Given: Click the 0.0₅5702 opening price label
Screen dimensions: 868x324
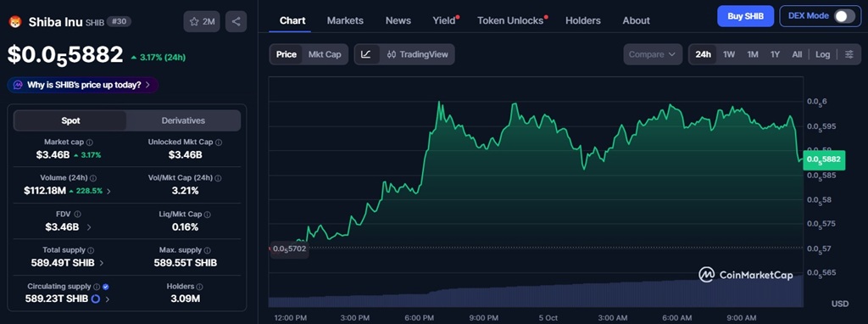Looking at the screenshot, I should click(289, 249).
